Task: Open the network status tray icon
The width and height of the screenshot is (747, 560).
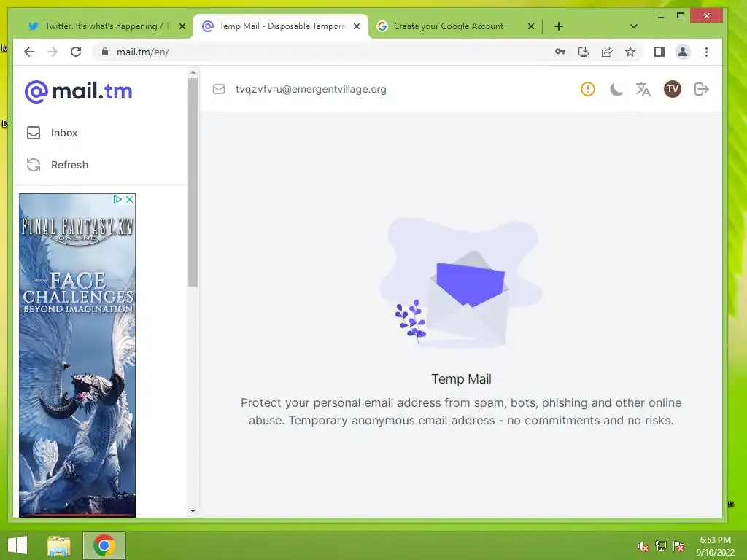Action: pyautogui.click(x=661, y=546)
